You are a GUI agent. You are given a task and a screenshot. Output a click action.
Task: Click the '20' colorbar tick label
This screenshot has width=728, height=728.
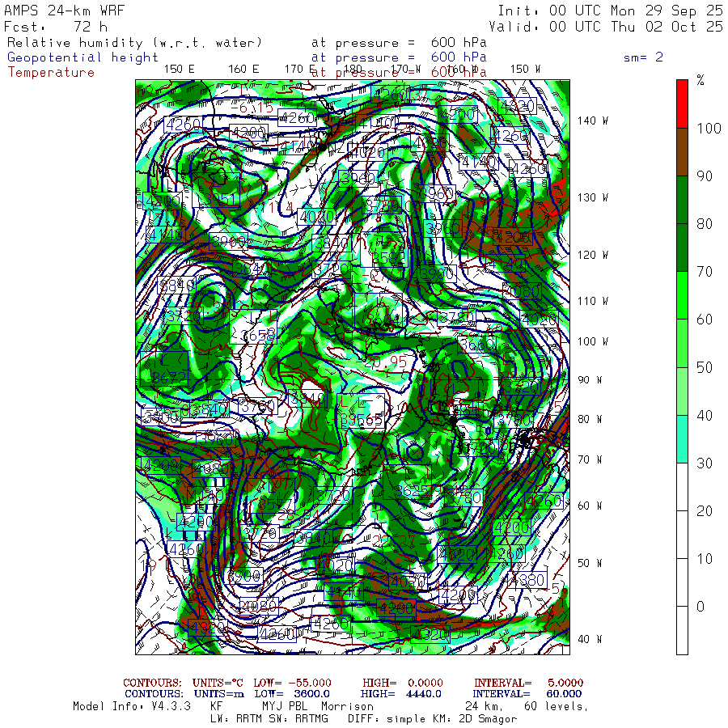coord(705,510)
